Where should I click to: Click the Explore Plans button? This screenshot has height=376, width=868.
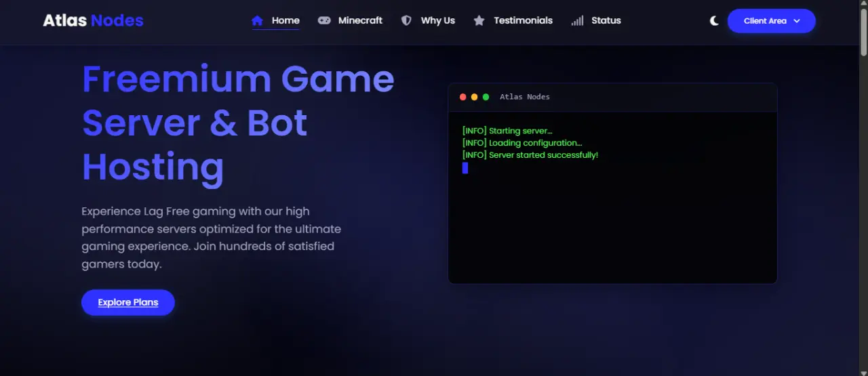128,302
